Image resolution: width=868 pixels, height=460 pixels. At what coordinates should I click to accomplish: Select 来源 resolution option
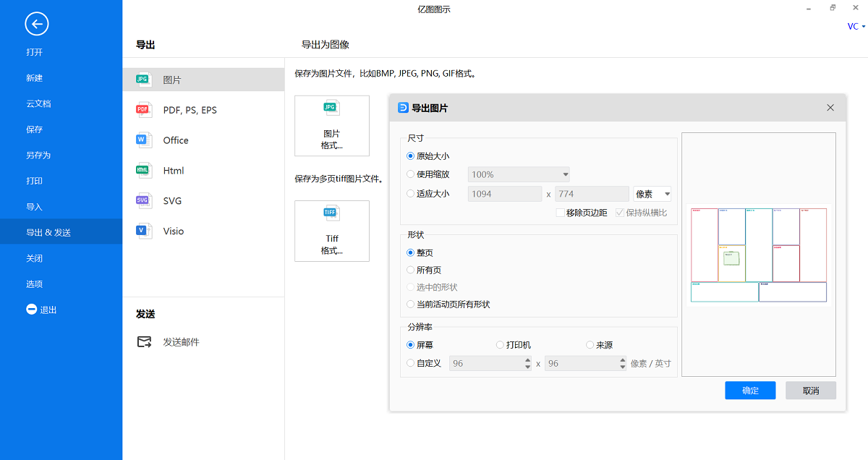pyautogui.click(x=590, y=345)
